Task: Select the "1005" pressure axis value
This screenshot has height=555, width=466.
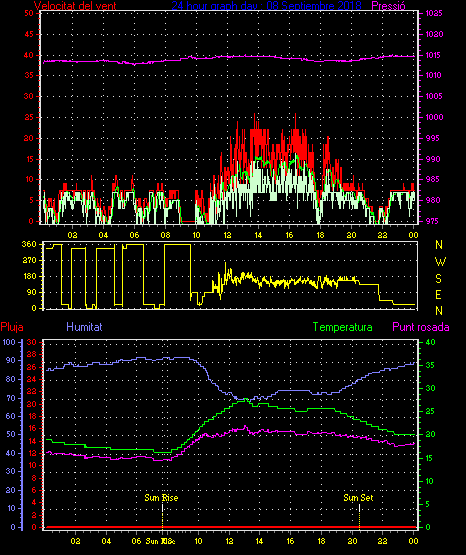Action: point(434,96)
